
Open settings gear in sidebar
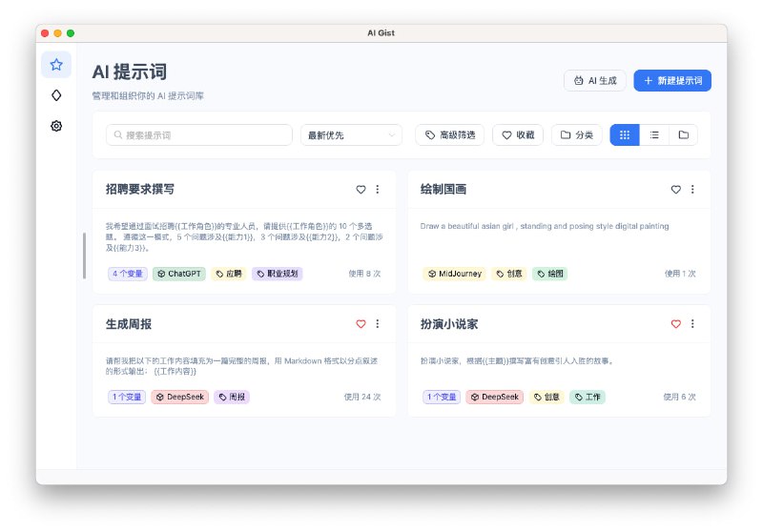pyautogui.click(x=56, y=126)
